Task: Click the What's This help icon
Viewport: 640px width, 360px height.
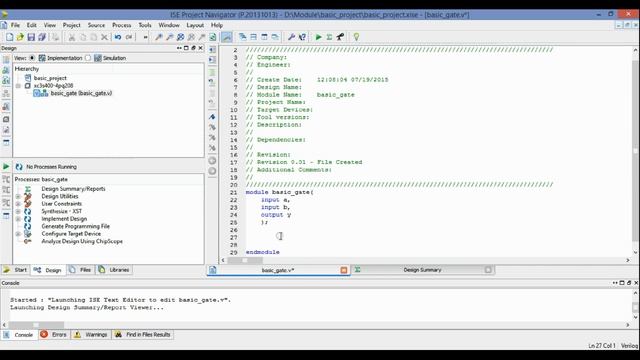Action: [x=302, y=37]
